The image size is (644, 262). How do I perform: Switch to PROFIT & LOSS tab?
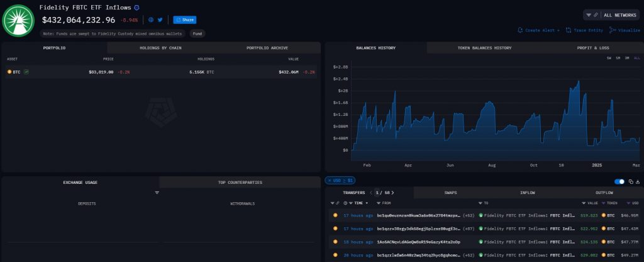click(x=593, y=48)
